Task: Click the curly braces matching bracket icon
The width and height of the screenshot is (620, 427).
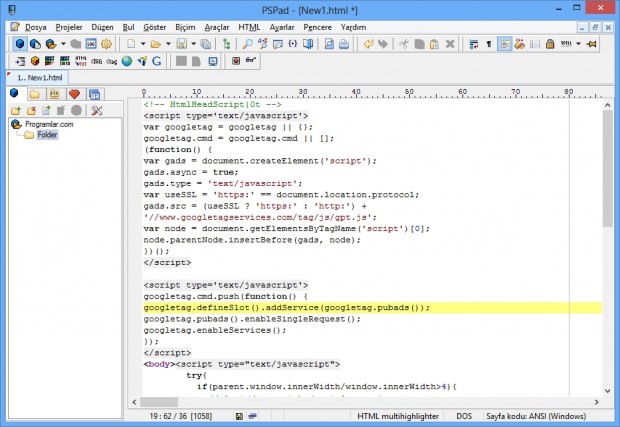Action: pos(293,44)
